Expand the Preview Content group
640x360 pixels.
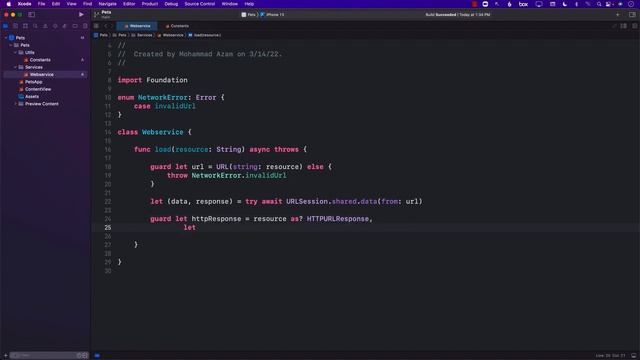click(x=16, y=104)
